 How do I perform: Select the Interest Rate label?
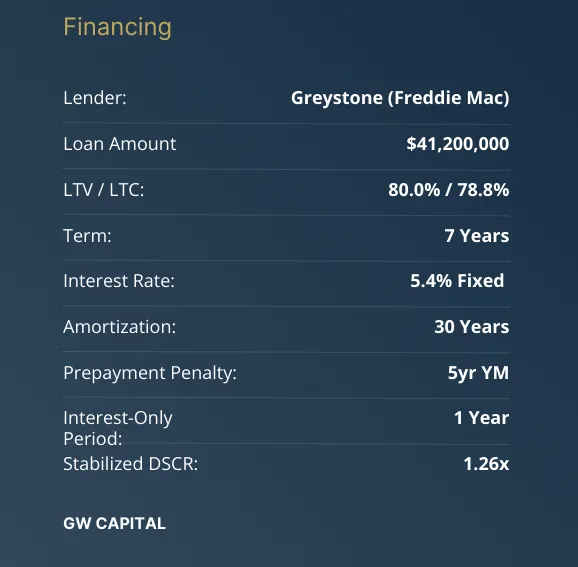(x=119, y=281)
